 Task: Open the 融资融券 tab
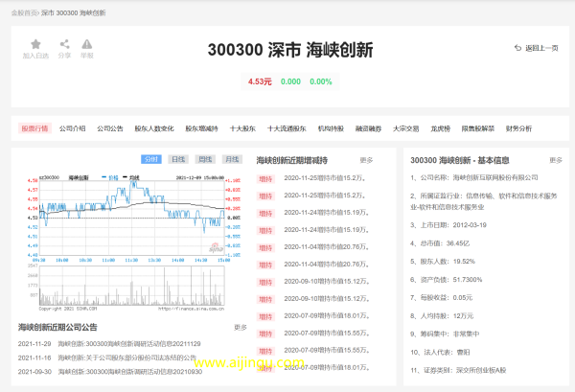[x=368, y=128]
